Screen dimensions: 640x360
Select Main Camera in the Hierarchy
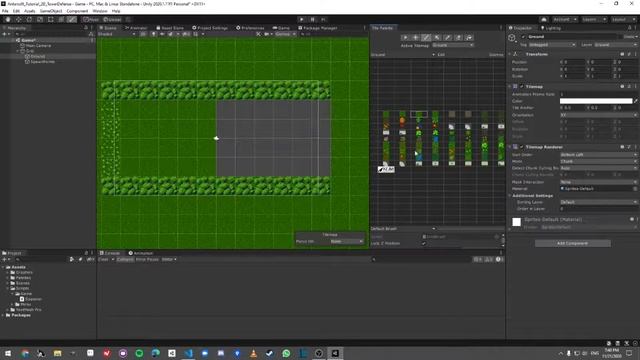tap(38, 46)
